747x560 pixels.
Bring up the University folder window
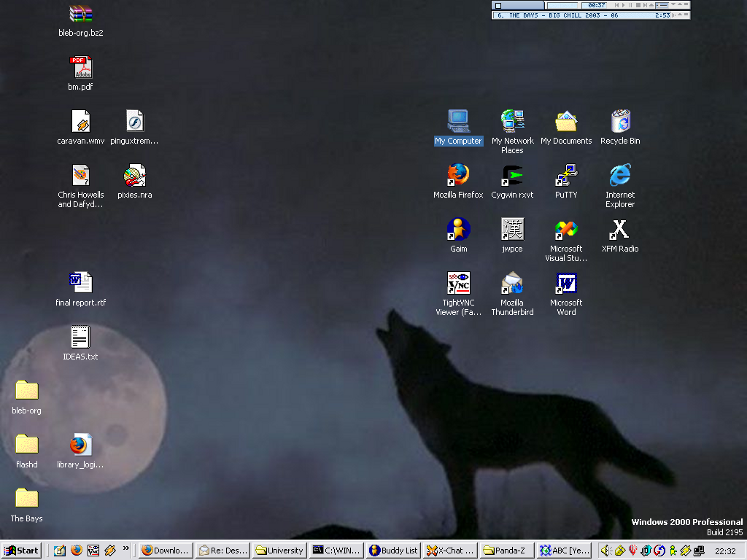pos(279,551)
